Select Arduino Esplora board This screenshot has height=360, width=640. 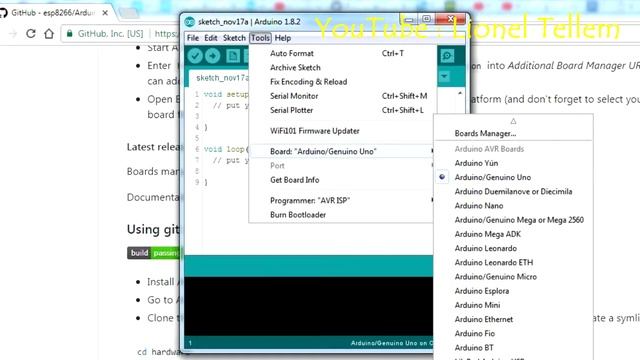513,291
